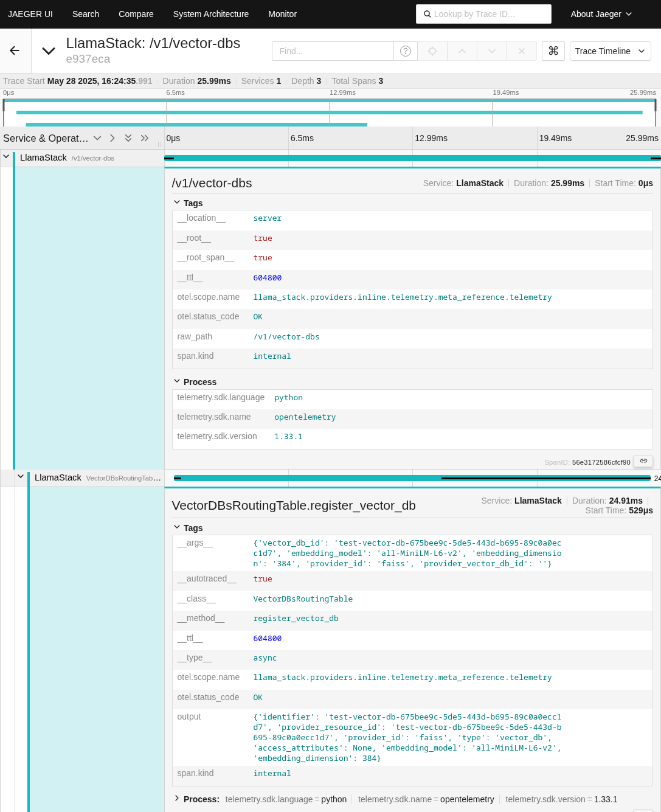The width and height of the screenshot is (661, 812).
Task: Open the Monitor page link
Action: (282, 14)
